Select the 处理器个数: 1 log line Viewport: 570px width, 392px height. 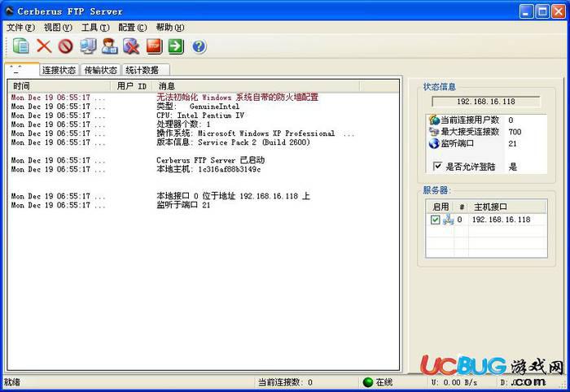(183, 124)
